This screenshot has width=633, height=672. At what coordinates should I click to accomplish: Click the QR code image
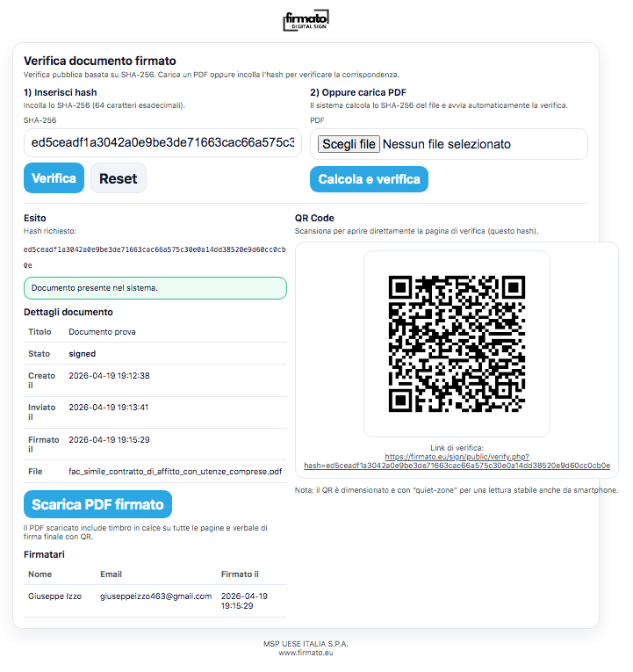(x=457, y=343)
